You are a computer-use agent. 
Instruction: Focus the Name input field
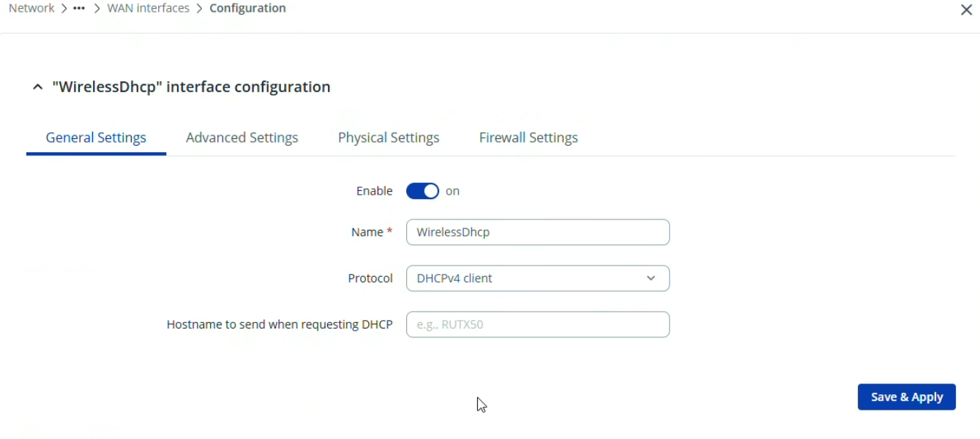(x=537, y=232)
